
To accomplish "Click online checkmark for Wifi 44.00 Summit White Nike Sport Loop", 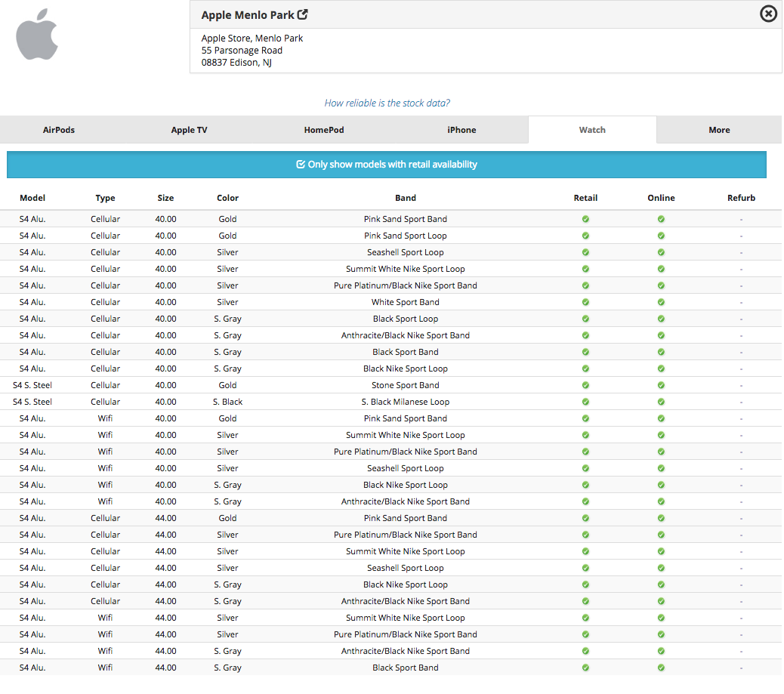I will 661,618.
